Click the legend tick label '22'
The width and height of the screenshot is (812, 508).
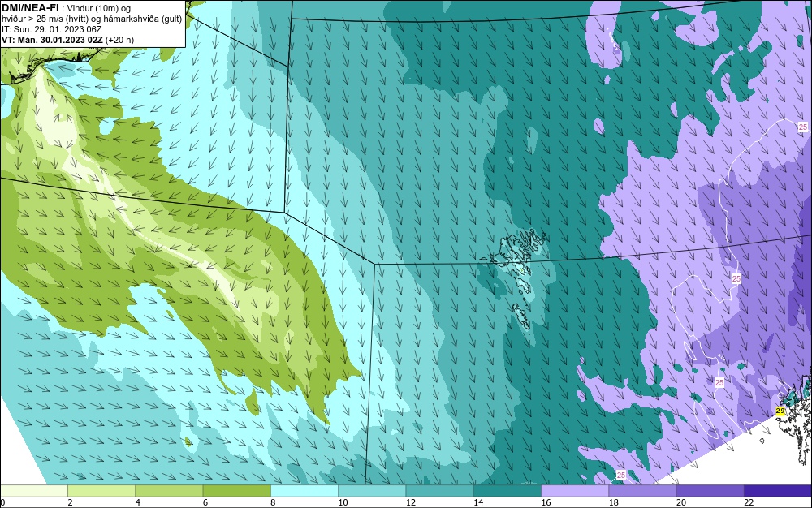point(749,502)
